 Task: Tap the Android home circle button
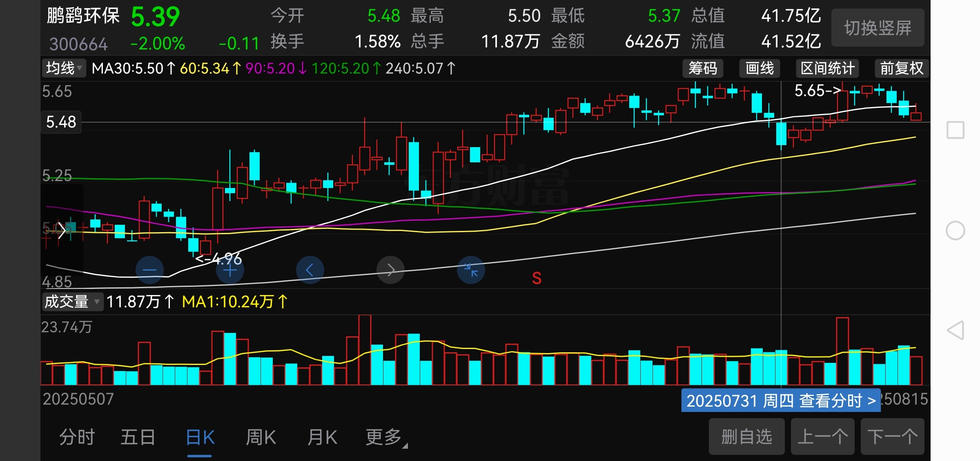[955, 230]
